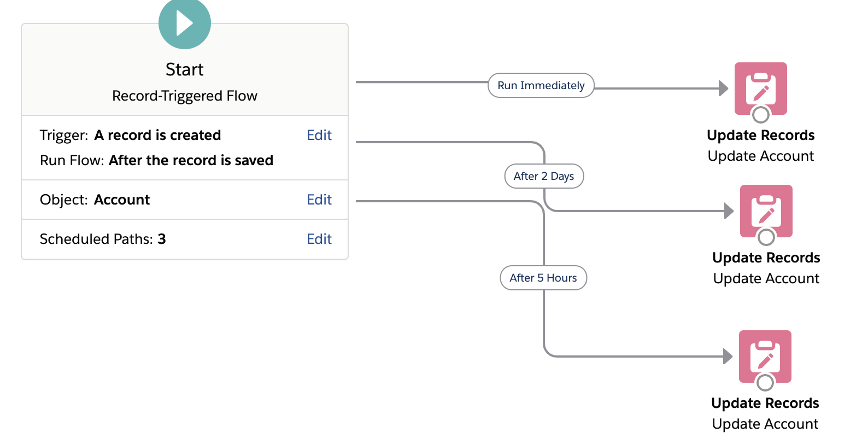Edit the trigger settings
The image size is (868, 444).
pos(319,135)
